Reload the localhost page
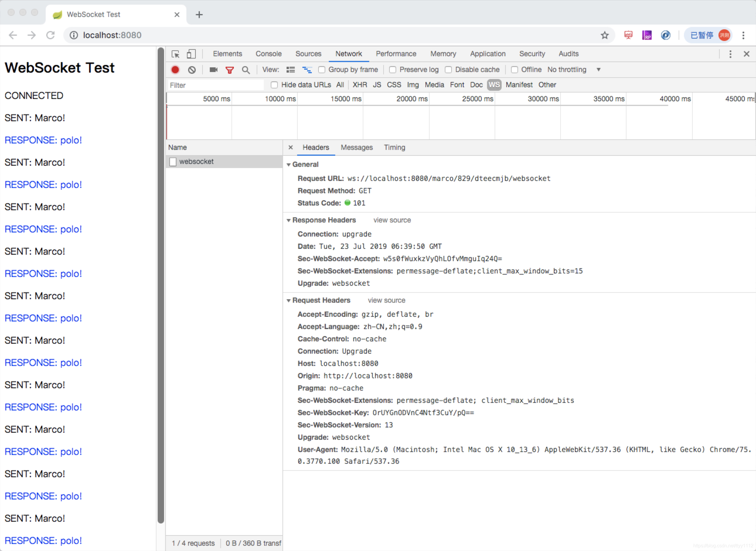756x551 pixels. 50,35
